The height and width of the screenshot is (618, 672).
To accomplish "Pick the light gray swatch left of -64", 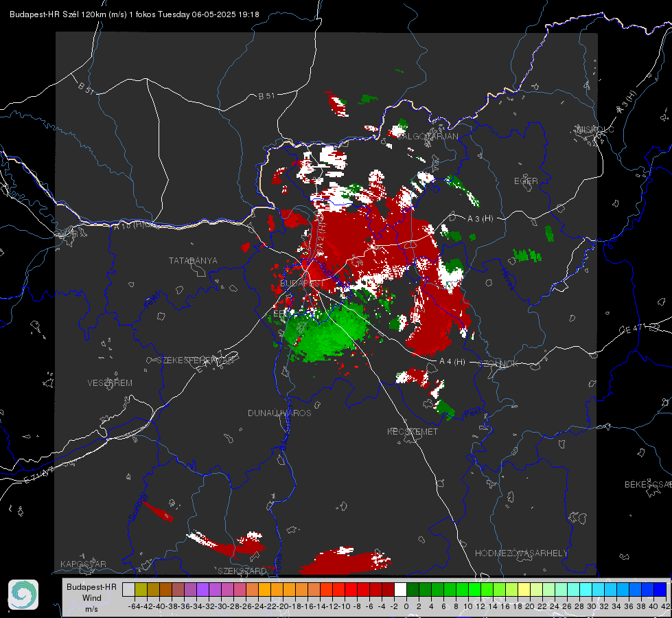I will coord(128,589).
